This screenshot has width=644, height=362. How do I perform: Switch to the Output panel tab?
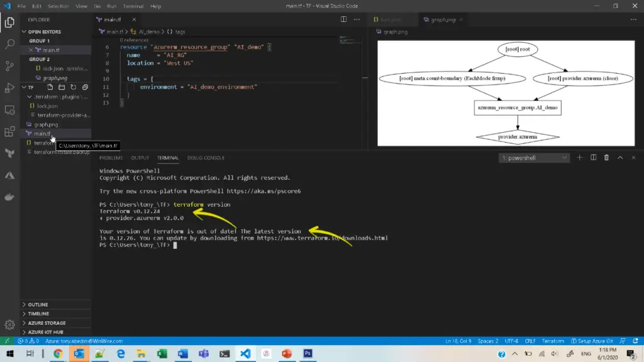[140, 158]
